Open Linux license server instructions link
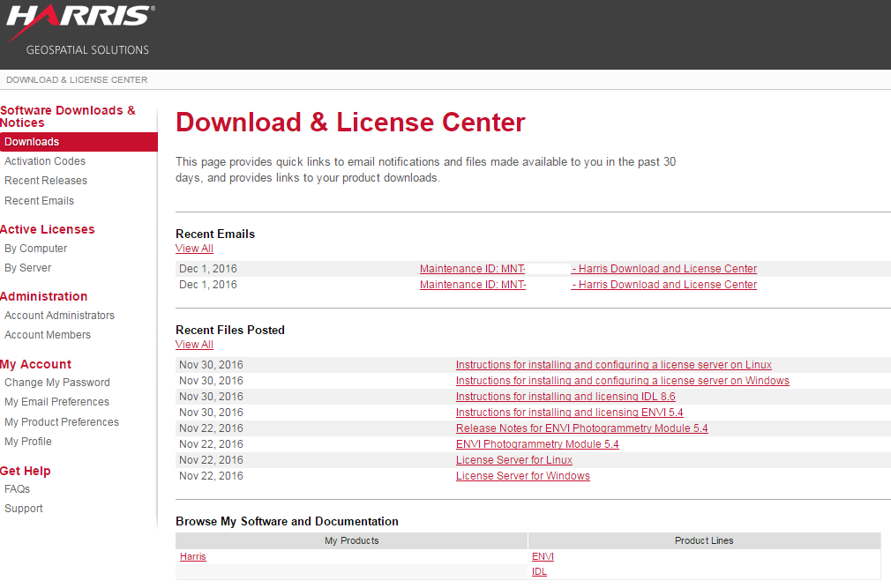891x588 pixels. [613, 365]
